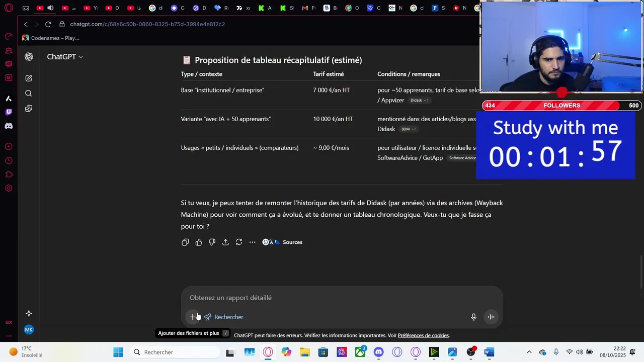Switch to the first YouTube tab playing audio

click(40, 8)
